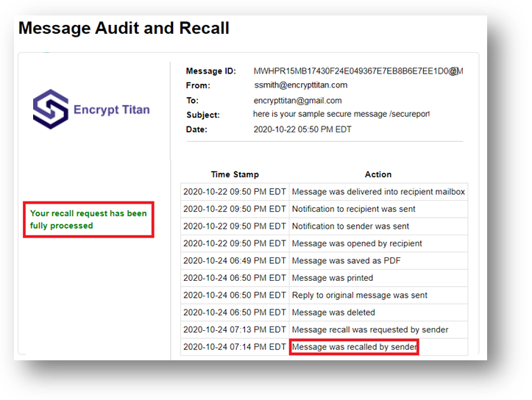Click timestamp 2020-10-24 07:13 PM EDT
532x400 pixels.
pyautogui.click(x=235, y=330)
